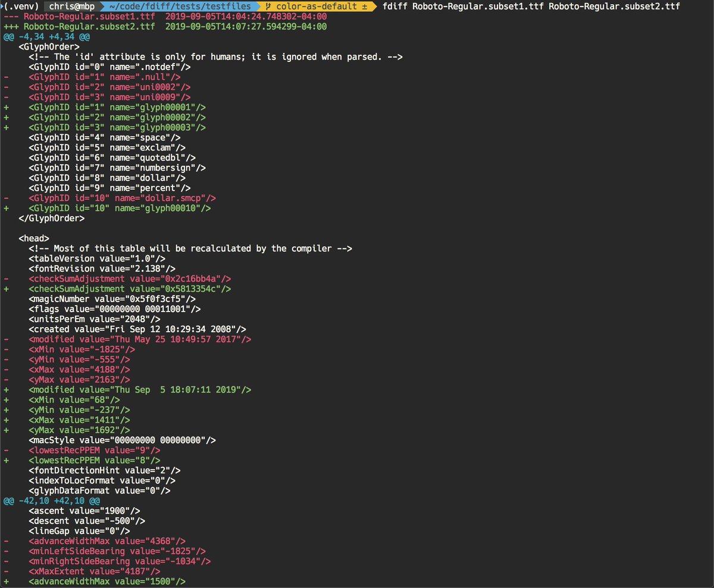Click the (.venv) prompt indicator
714x588 pixels.
(21, 7)
